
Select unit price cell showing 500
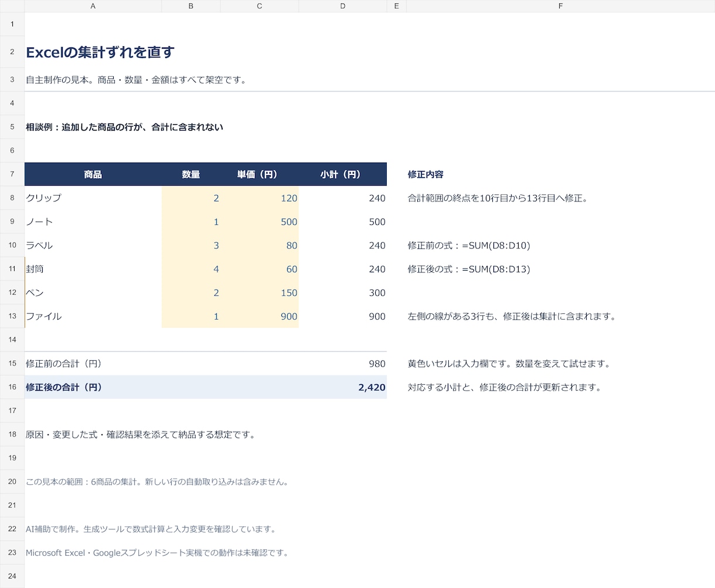pos(260,221)
